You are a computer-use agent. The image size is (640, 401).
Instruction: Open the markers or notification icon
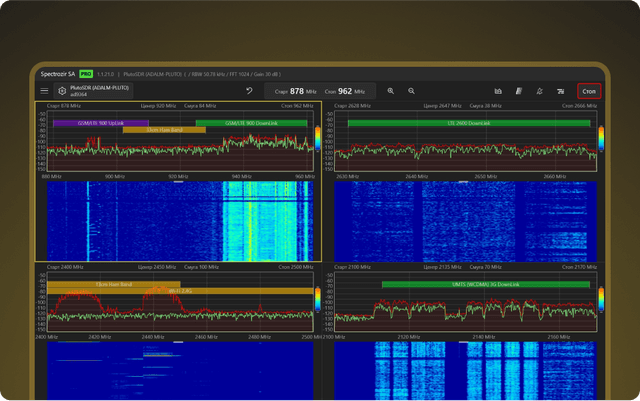click(540, 91)
